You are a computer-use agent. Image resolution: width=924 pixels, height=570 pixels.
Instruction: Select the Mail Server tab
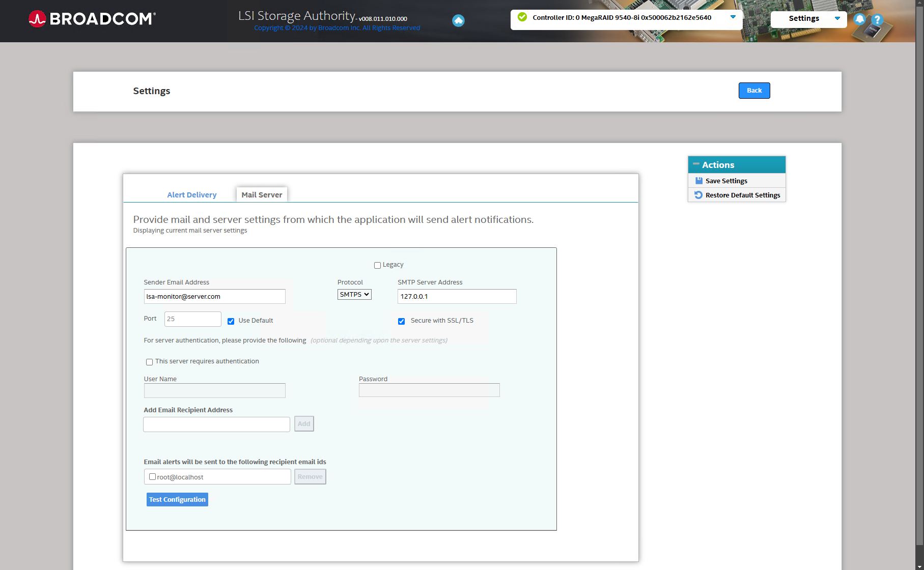tap(262, 195)
